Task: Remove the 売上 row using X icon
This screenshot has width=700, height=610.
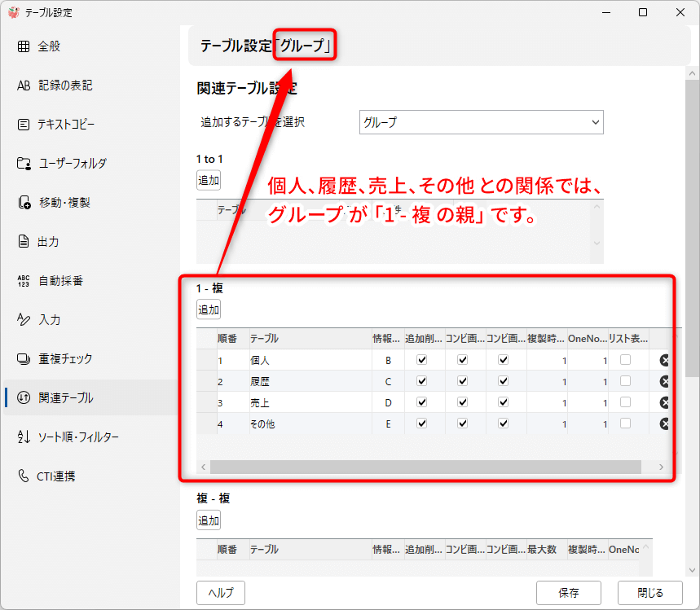Action: [664, 402]
